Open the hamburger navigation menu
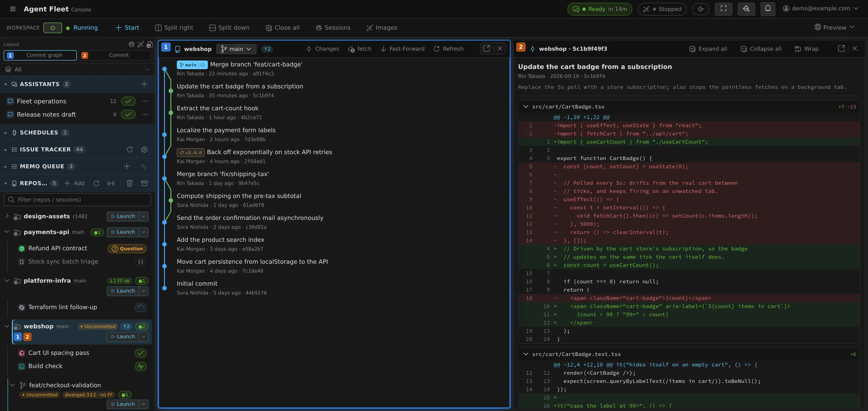Viewport: 868px width, 411px height. click(13, 9)
